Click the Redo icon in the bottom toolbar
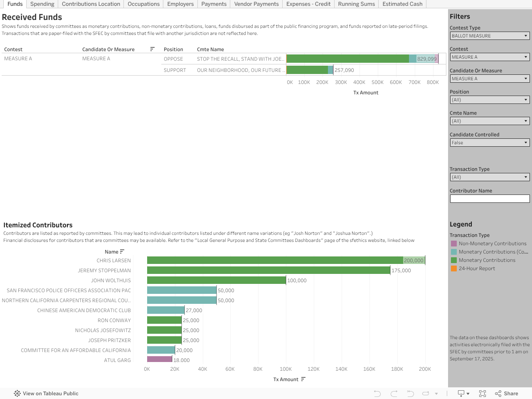Image resolution: width=532 pixels, height=399 pixels. tap(394, 394)
